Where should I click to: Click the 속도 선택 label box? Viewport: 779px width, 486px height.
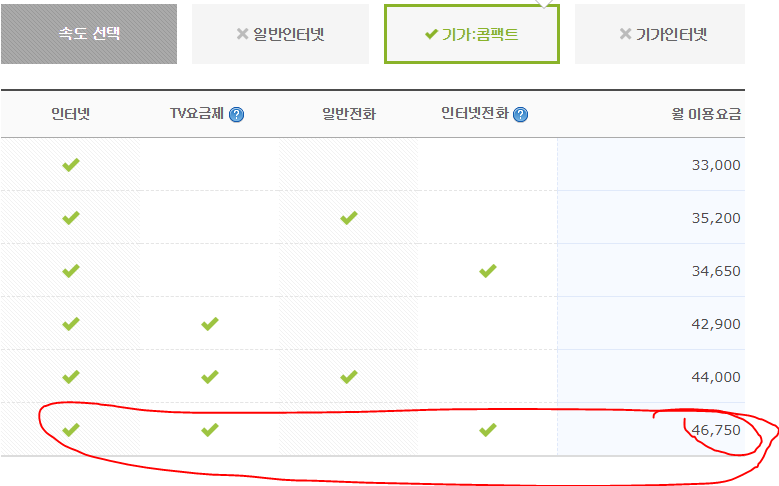(89, 34)
